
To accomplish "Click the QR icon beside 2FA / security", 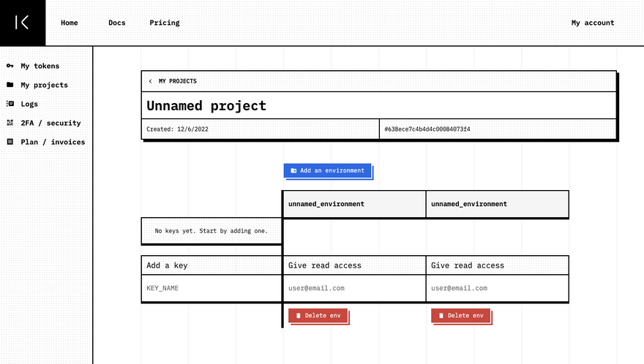I will coord(10,123).
